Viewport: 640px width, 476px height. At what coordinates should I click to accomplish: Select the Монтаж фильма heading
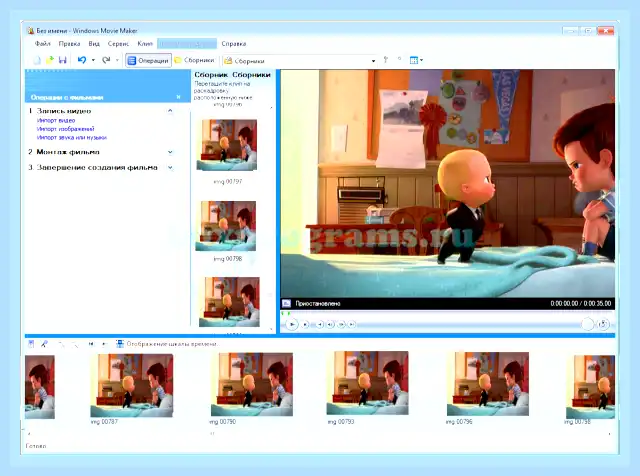[68, 152]
